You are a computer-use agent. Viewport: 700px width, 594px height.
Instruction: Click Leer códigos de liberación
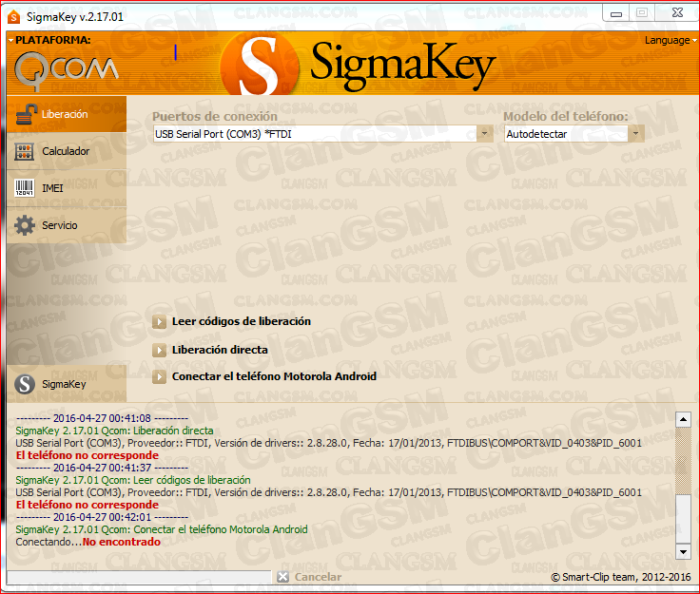click(x=241, y=321)
